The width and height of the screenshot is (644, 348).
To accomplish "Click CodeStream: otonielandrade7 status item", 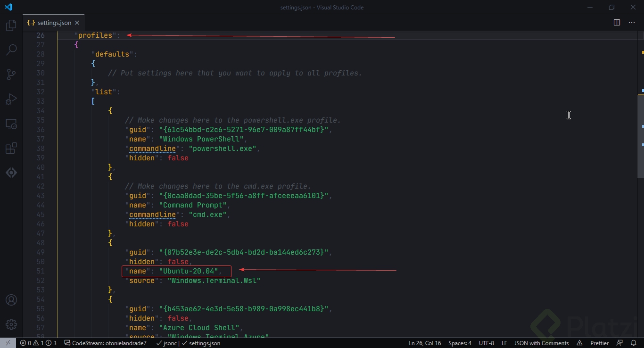I will point(106,343).
